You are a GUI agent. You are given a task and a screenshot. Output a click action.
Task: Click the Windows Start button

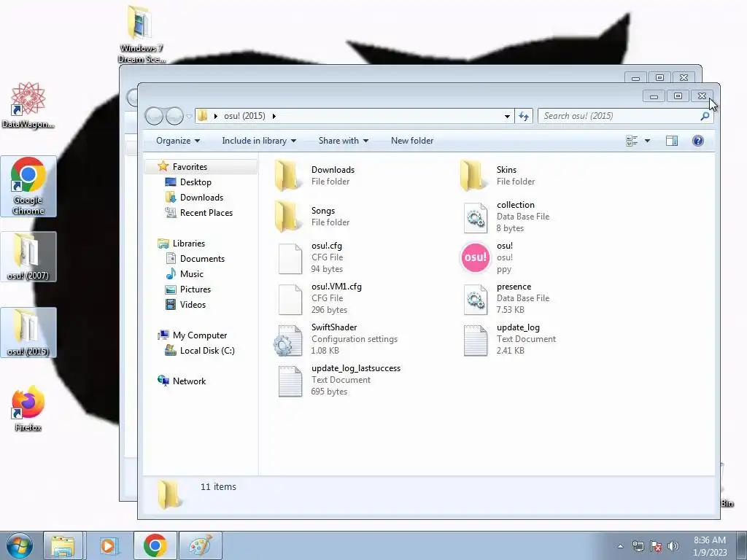click(19, 545)
